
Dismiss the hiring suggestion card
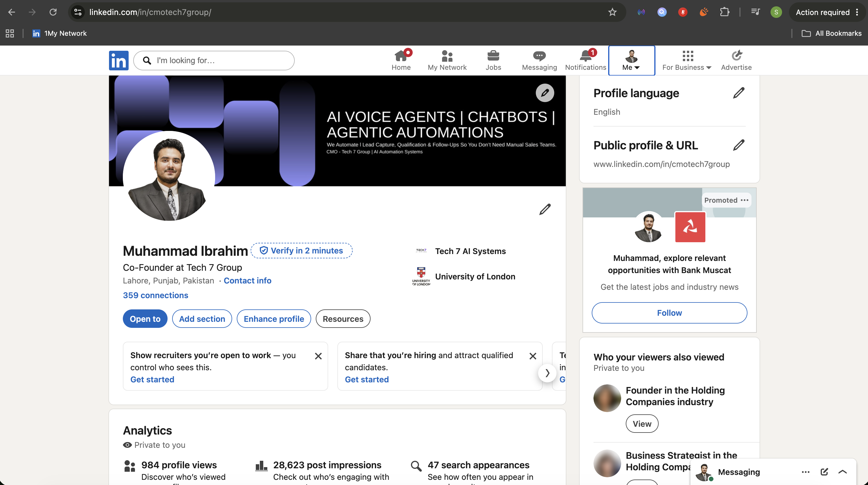[x=533, y=356]
